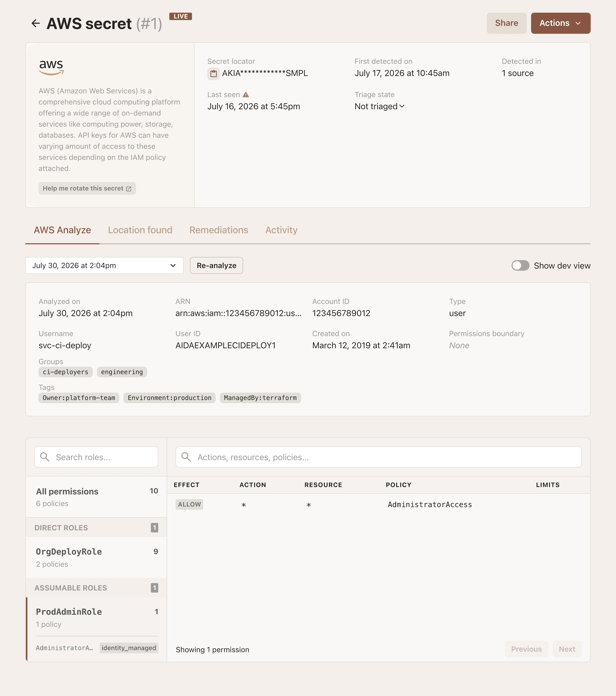Click the POLICY column header
Viewport: 616px width, 696px height.
pyautogui.click(x=399, y=485)
